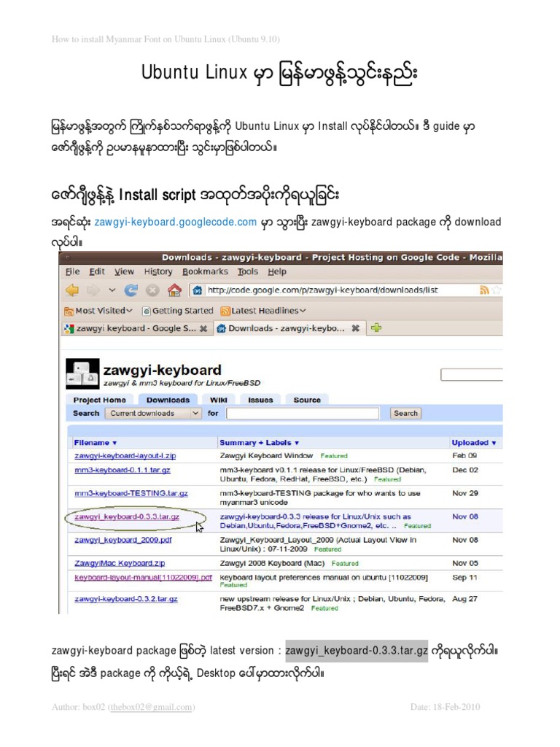Click the search text field after 'for'
Viewport: 560px width, 747px height.
click(303, 413)
